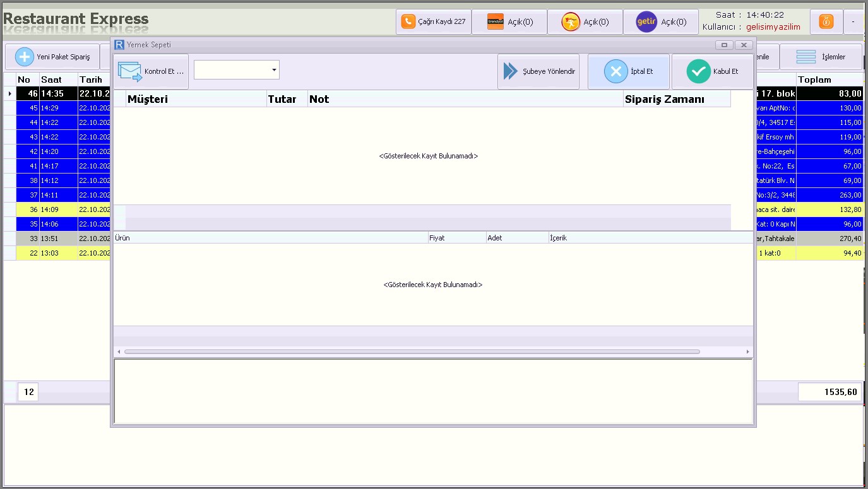The width and height of the screenshot is (868, 489).
Task: Select yellow order row 22 at 13:03
Action: pyautogui.click(x=63, y=253)
